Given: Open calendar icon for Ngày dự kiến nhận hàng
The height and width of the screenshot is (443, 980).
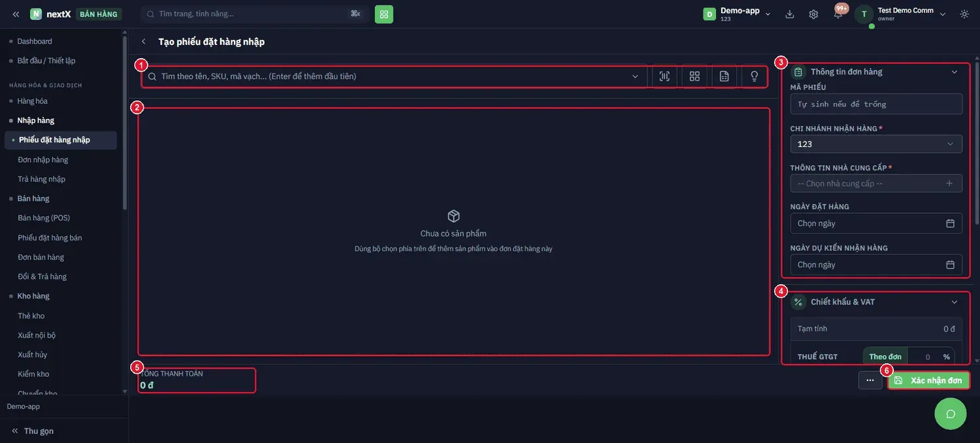Looking at the screenshot, I should 951,265.
